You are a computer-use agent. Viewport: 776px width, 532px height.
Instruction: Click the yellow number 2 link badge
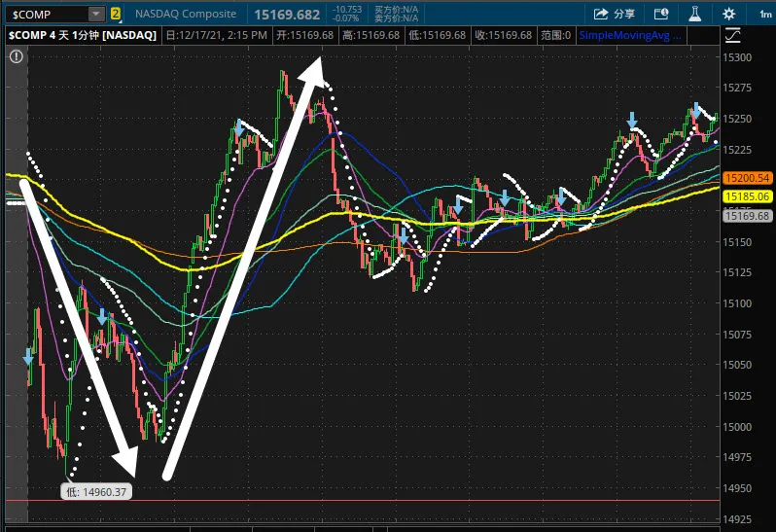(116, 14)
